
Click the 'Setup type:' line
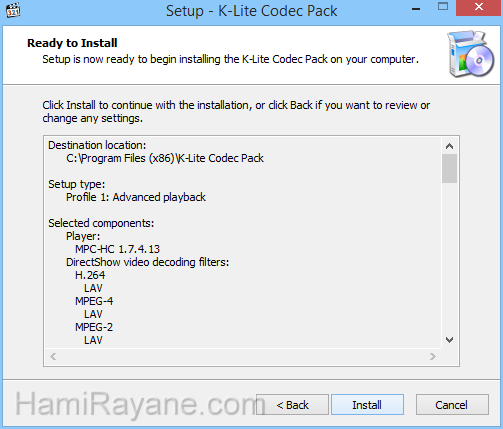click(77, 184)
